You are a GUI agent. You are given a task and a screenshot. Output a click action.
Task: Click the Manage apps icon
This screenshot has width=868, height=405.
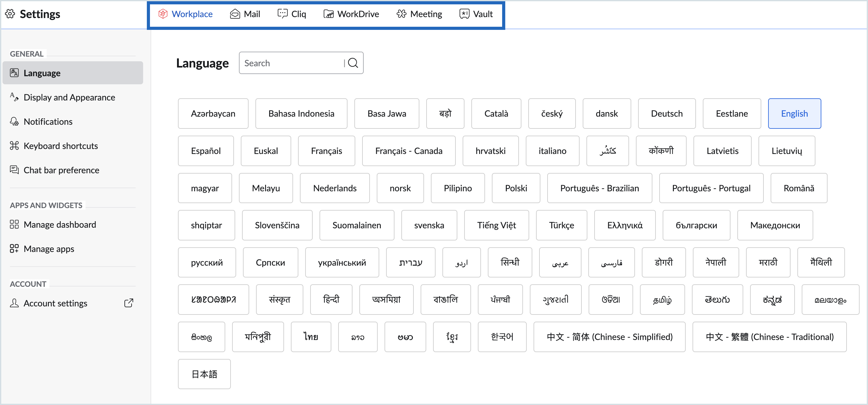14,249
